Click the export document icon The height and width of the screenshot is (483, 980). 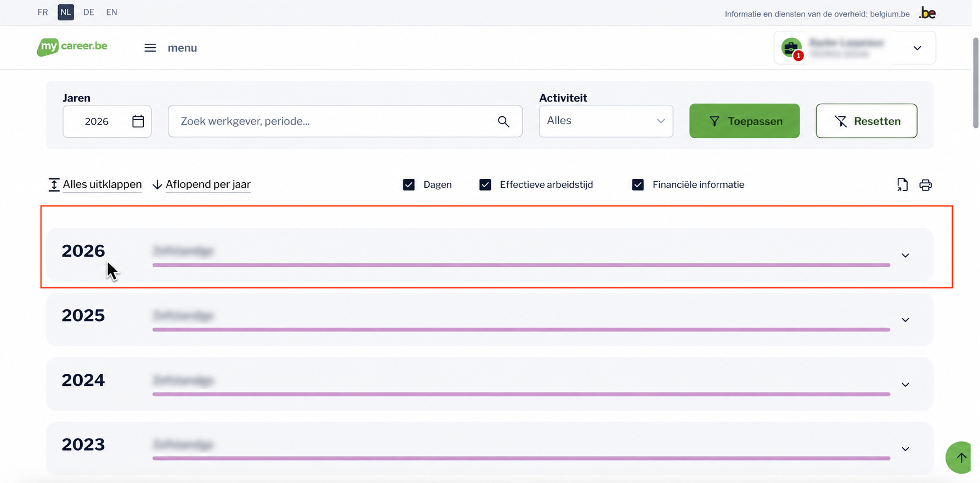[902, 185]
